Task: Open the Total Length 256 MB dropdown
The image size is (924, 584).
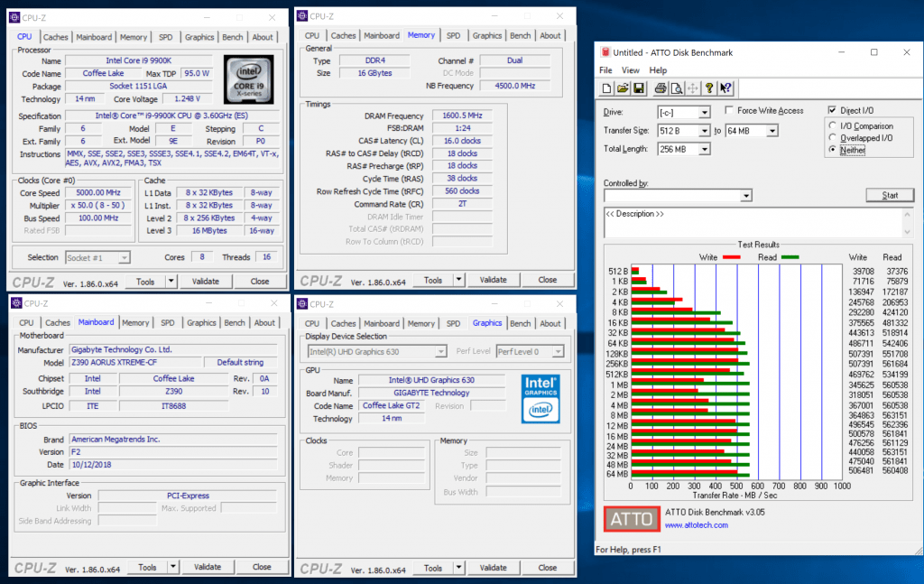Action: [704, 149]
